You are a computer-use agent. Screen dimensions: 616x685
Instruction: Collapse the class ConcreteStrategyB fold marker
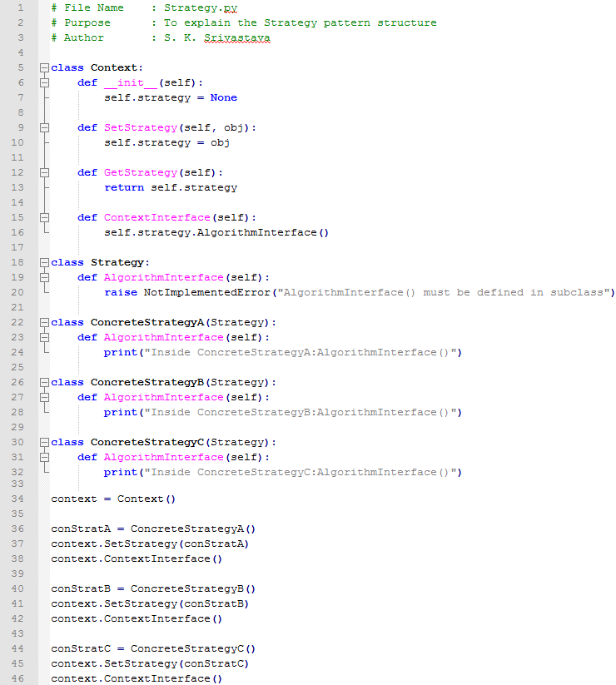(x=44, y=382)
